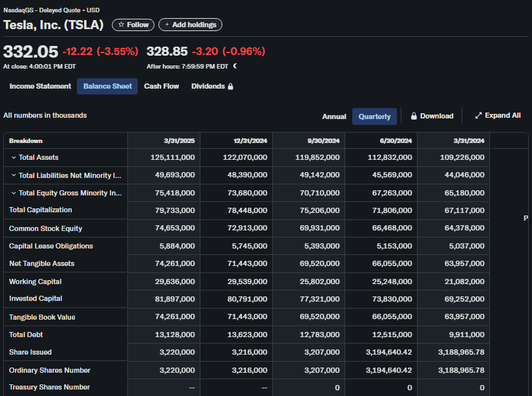Click Working Capital value 29,636,000
Viewport: 532px width, 396px height.
coord(175,281)
